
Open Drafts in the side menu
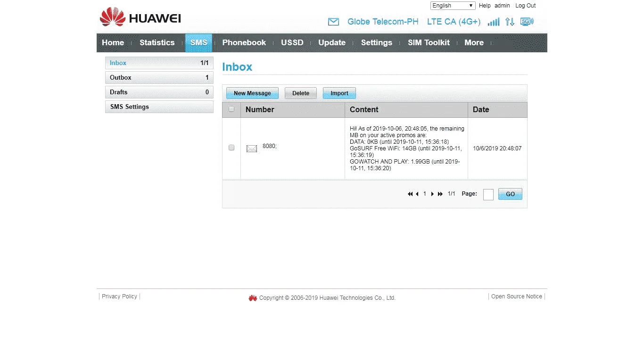[159, 92]
